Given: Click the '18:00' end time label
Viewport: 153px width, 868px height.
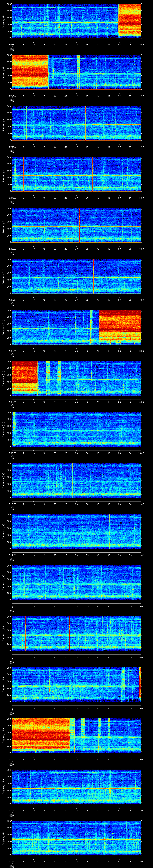Looking at the screenshot, I should click(x=141, y=861).
